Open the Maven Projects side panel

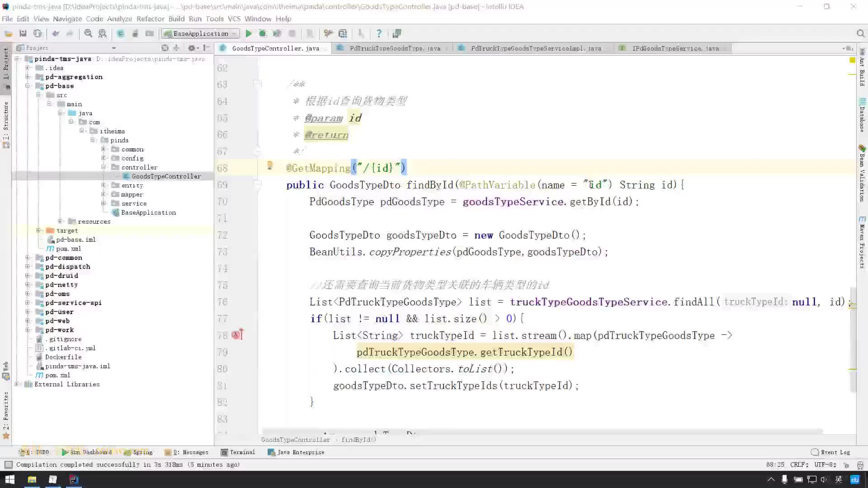pyautogui.click(x=862, y=242)
